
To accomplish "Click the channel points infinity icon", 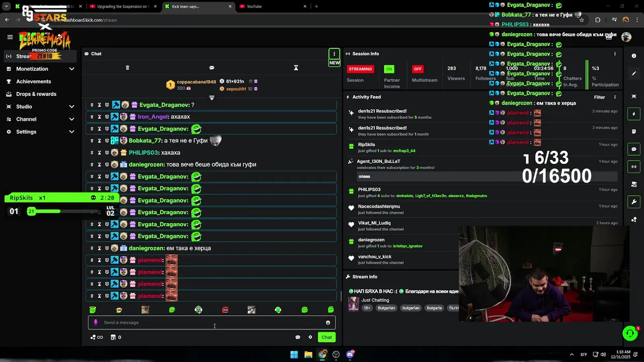I will click(97, 337).
